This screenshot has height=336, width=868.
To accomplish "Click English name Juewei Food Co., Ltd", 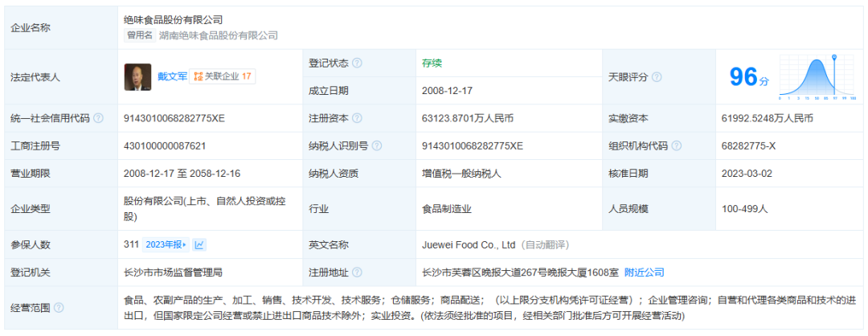I will point(469,244).
